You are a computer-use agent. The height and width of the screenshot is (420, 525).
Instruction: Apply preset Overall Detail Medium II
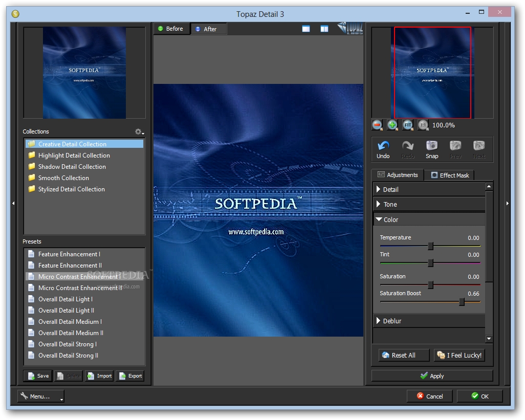pos(84,333)
